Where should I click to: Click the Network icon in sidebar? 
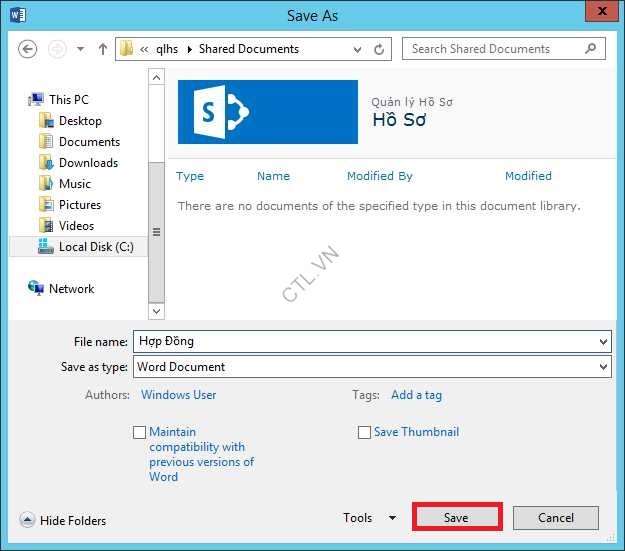(x=36, y=288)
